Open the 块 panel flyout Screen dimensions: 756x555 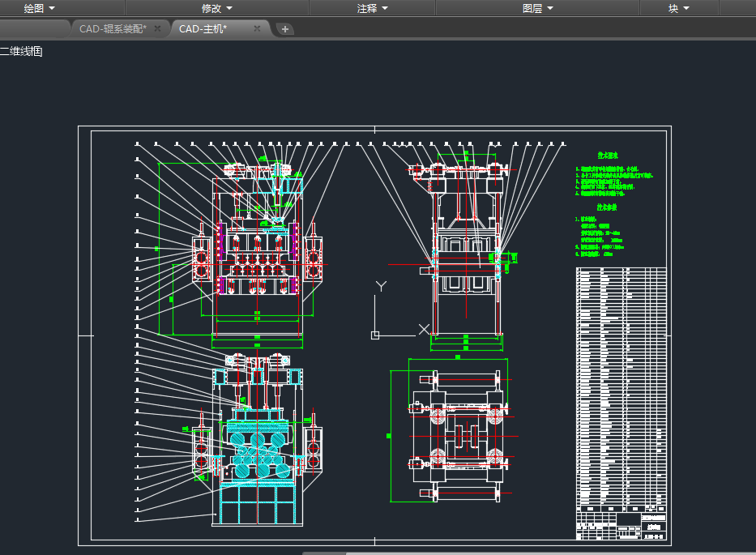(678, 8)
